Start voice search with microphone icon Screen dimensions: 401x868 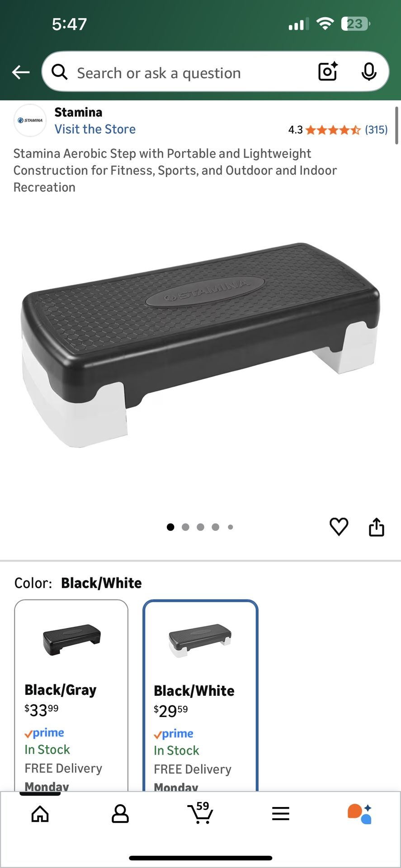click(x=369, y=71)
